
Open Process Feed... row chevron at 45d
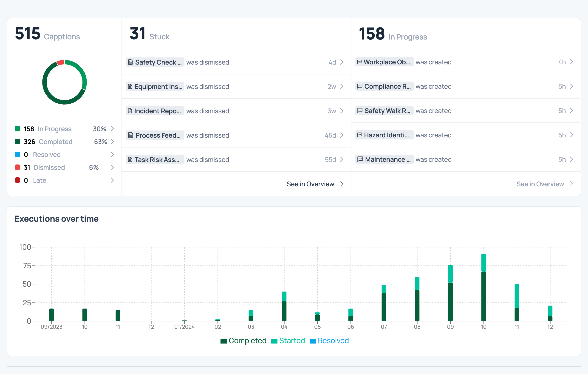tap(342, 135)
